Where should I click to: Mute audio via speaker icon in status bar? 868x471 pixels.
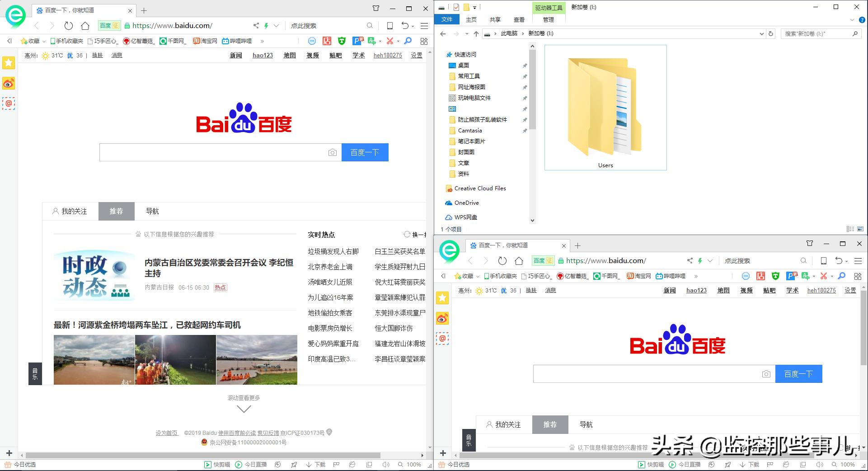click(x=385, y=464)
